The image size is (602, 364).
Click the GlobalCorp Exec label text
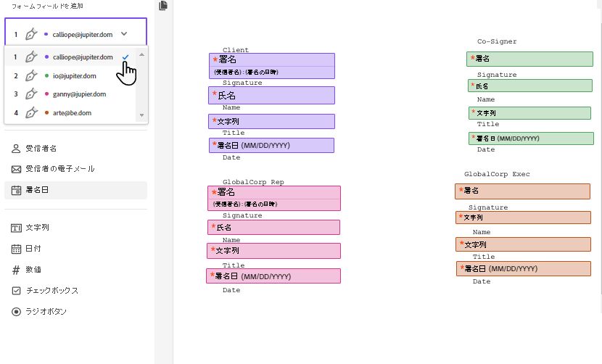[497, 174]
